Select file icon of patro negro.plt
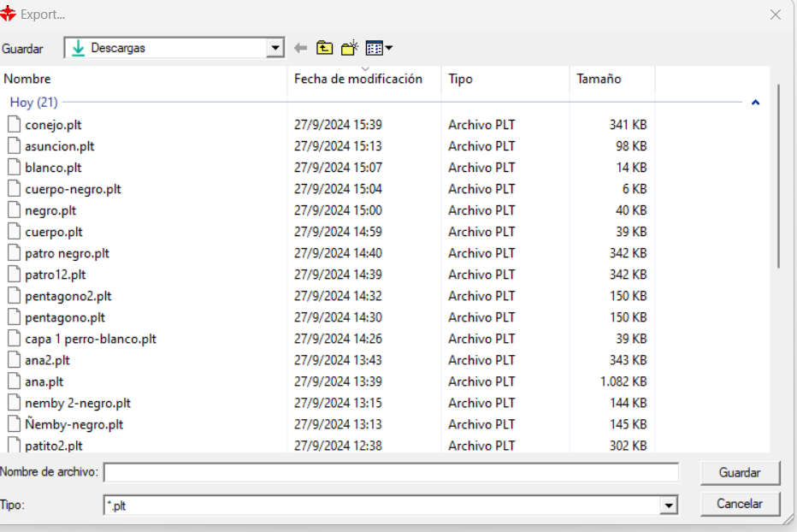 click(15, 253)
